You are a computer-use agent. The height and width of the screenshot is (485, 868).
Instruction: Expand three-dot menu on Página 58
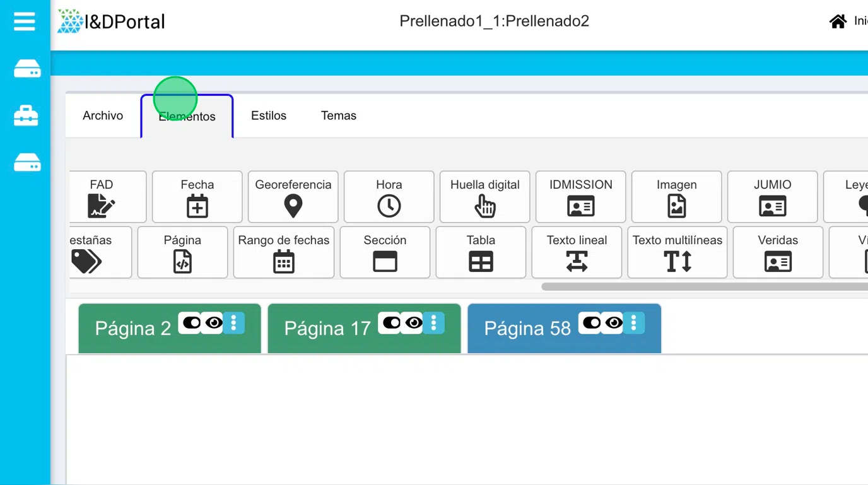pos(633,323)
